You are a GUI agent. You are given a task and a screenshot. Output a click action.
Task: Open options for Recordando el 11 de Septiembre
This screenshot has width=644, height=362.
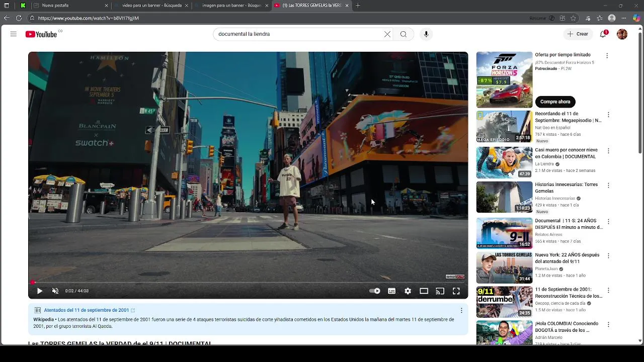click(x=608, y=115)
